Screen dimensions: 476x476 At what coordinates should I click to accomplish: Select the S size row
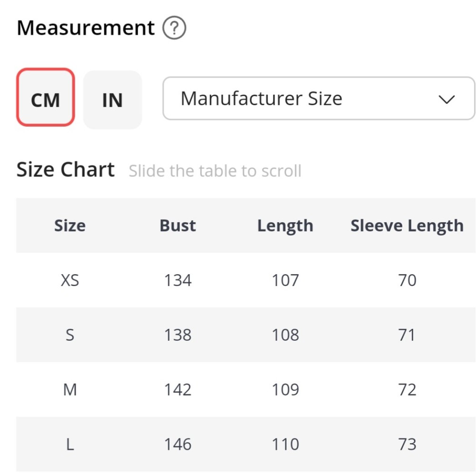pos(70,335)
